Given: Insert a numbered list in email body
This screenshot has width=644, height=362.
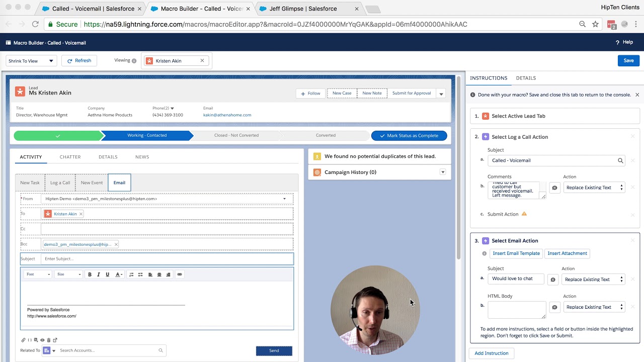Looking at the screenshot, I should point(132,275).
